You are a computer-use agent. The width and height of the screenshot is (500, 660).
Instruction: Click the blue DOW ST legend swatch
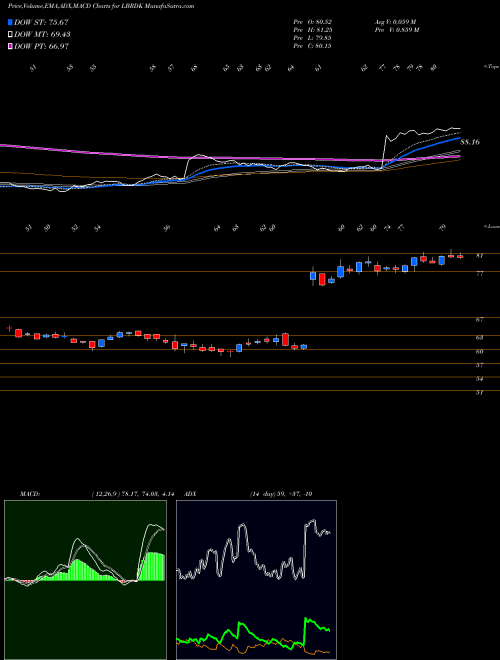click(11, 23)
